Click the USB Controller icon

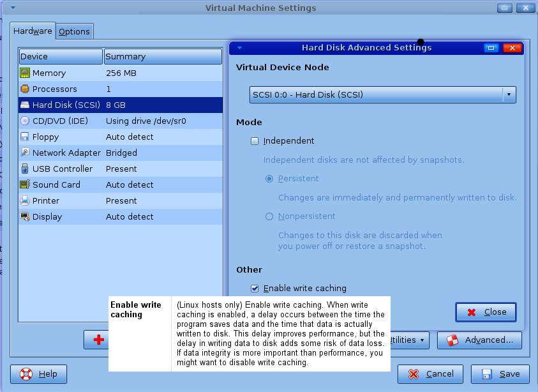[x=25, y=169]
